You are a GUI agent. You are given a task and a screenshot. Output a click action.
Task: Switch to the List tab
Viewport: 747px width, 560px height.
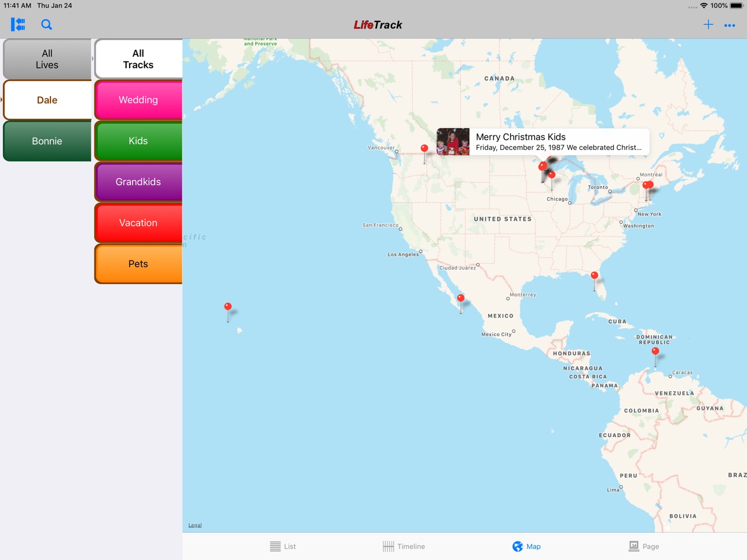click(283, 546)
